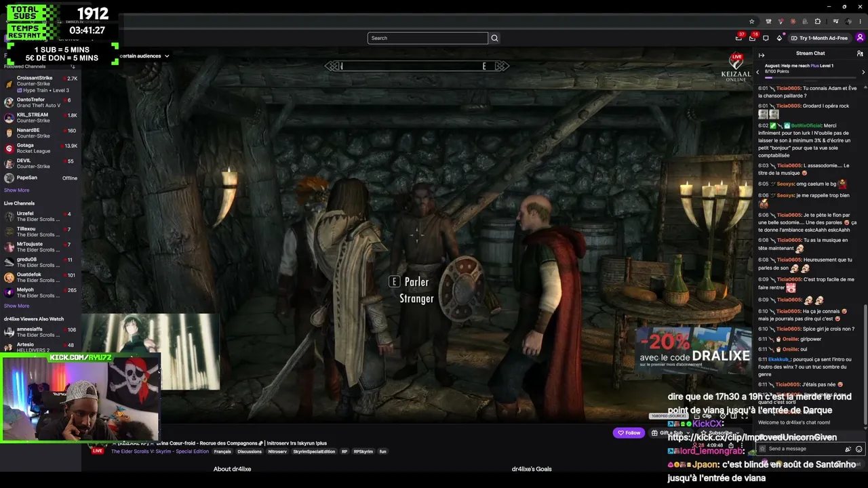The height and width of the screenshot is (488, 868).
Task: Open the inbox icon with badge 16
Action: point(752,38)
